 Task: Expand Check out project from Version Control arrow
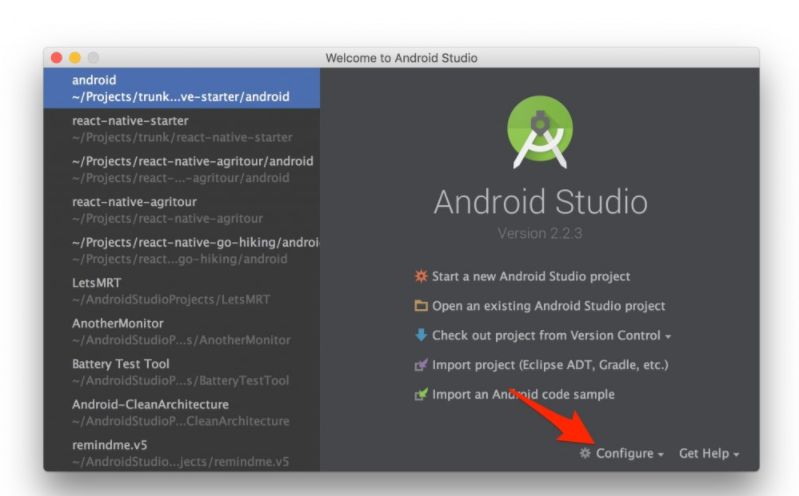point(668,337)
